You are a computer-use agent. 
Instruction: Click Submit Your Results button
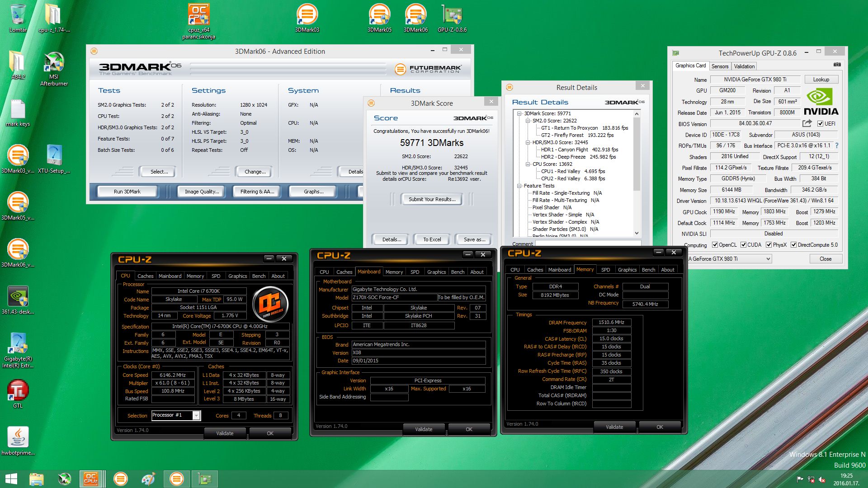432,199
